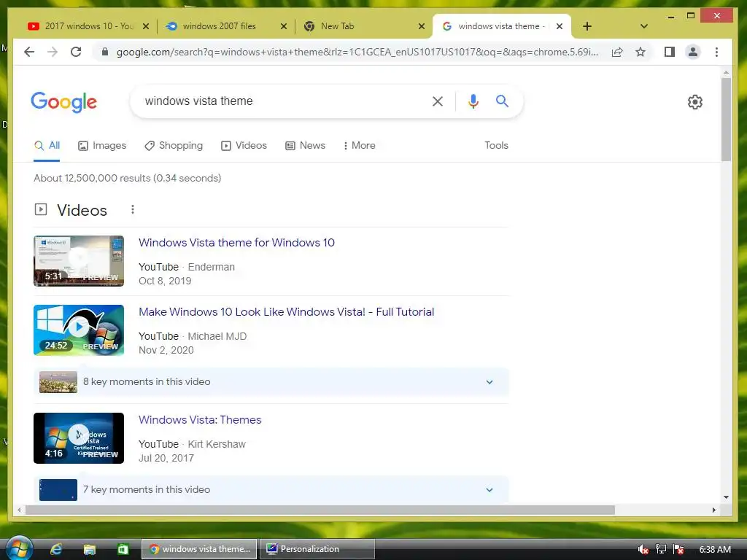The image size is (747, 560).
Task: Select Videos search tab
Action: point(244,145)
